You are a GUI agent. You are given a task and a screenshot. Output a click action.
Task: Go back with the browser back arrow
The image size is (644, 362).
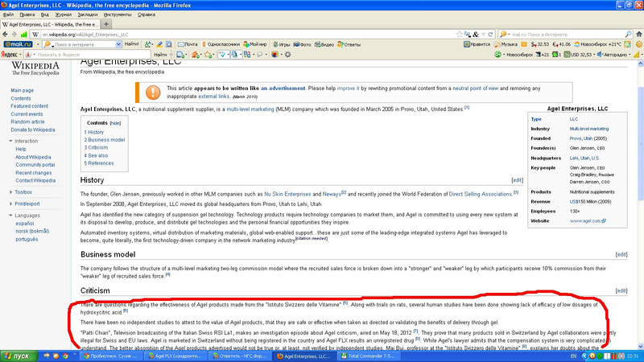pos(5,35)
